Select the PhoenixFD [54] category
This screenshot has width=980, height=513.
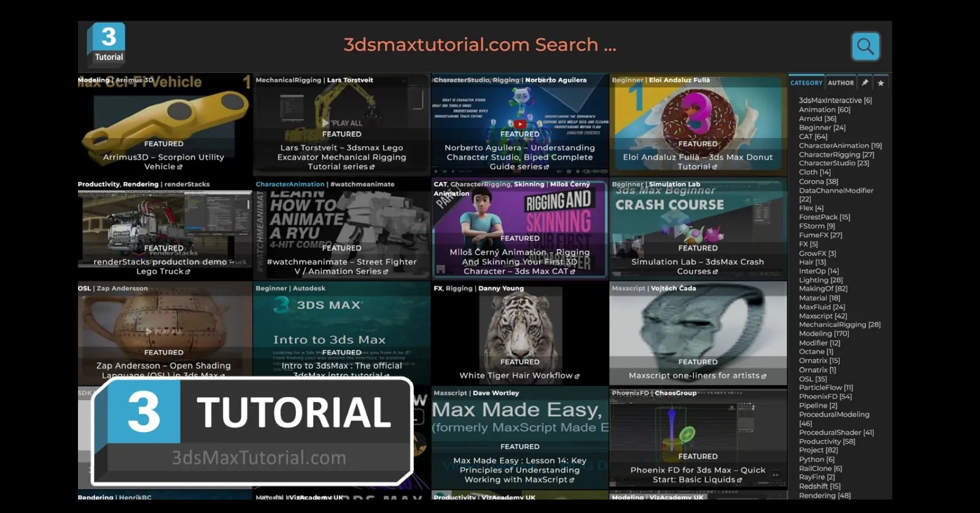pyautogui.click(x=825, y=397)
